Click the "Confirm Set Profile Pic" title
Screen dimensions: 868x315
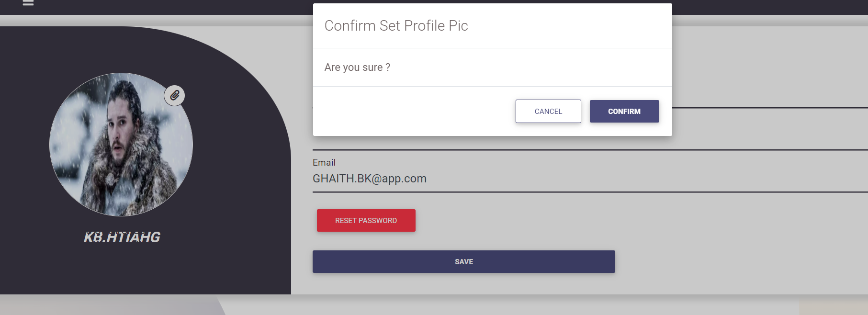tap(396, 26)
